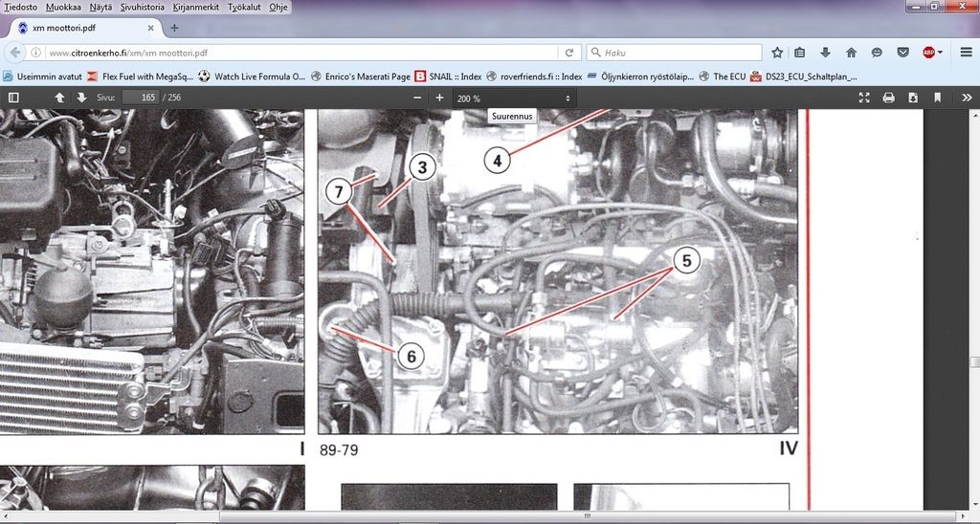The height and width of the screenshot is (524, 980).
Task: Click the figure reference 89-79
Action: 339,449
